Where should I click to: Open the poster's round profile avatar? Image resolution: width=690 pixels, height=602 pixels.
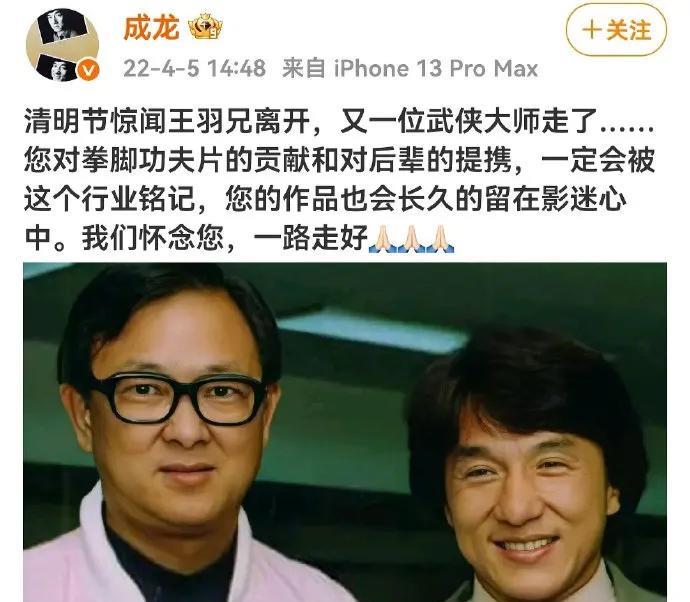[x=62, y=45]
